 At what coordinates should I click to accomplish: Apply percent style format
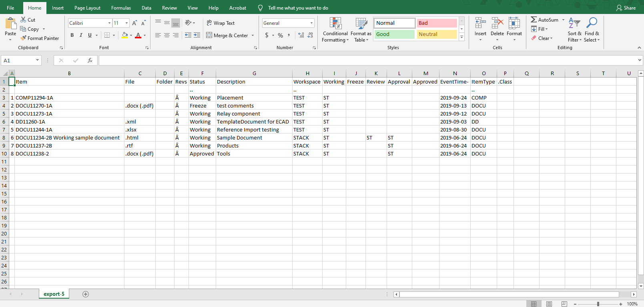pos(280,35)
